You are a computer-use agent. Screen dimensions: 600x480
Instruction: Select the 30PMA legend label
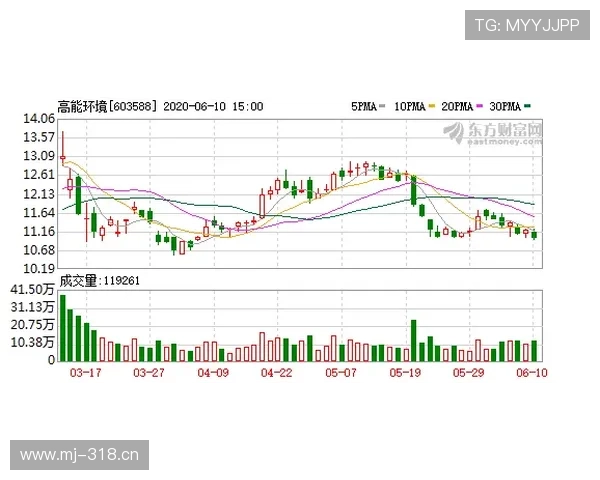coord(504,105)
